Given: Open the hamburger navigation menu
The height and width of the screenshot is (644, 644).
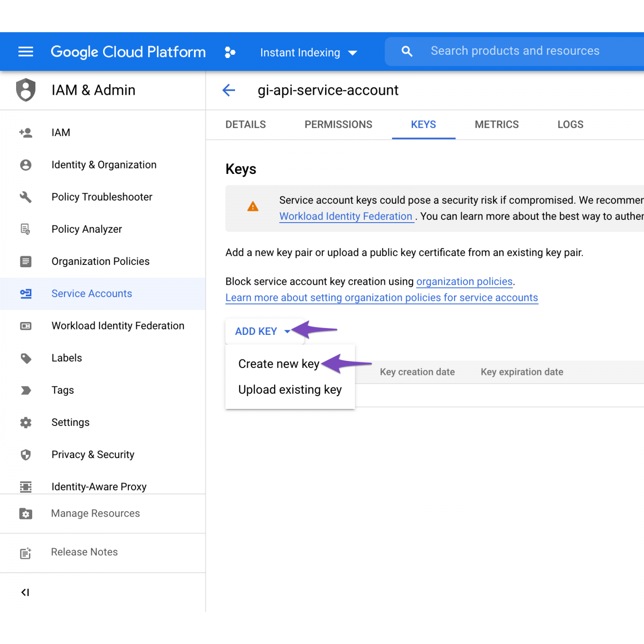Looking at the screenshot, I should [26, 52].
